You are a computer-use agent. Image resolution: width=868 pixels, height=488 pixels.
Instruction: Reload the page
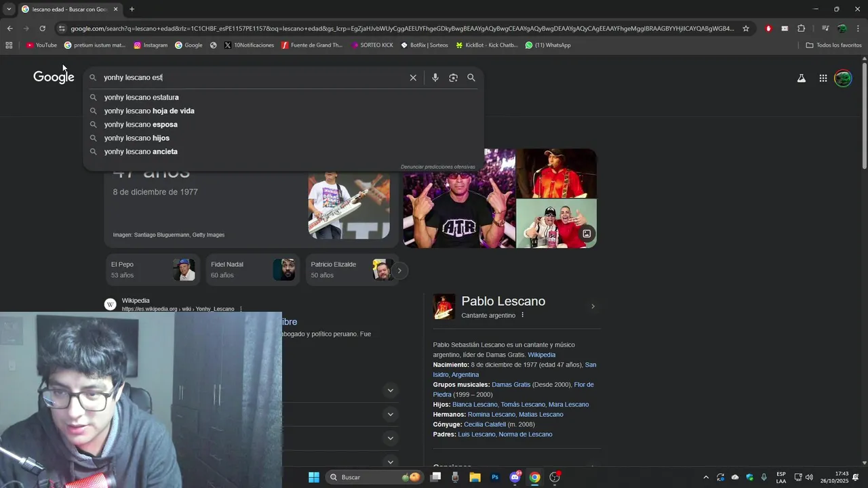pyautogui.click(x=42, y=28)
